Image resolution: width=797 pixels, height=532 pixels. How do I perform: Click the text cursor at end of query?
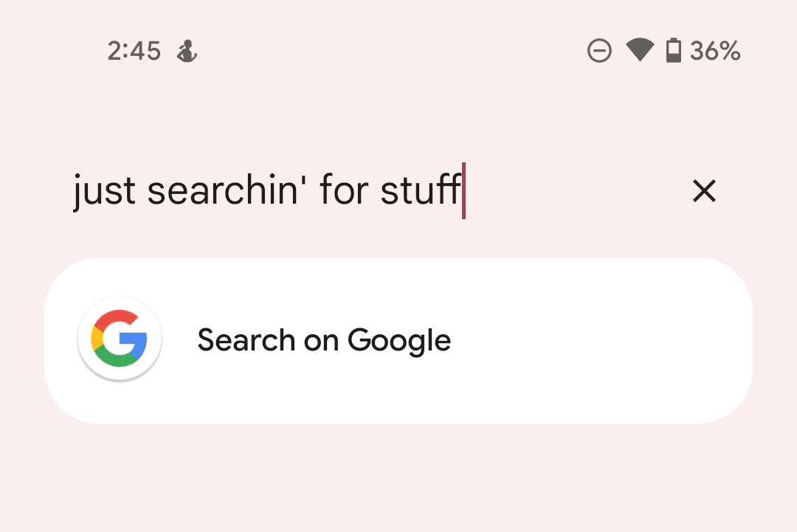(x=463, y=190)
